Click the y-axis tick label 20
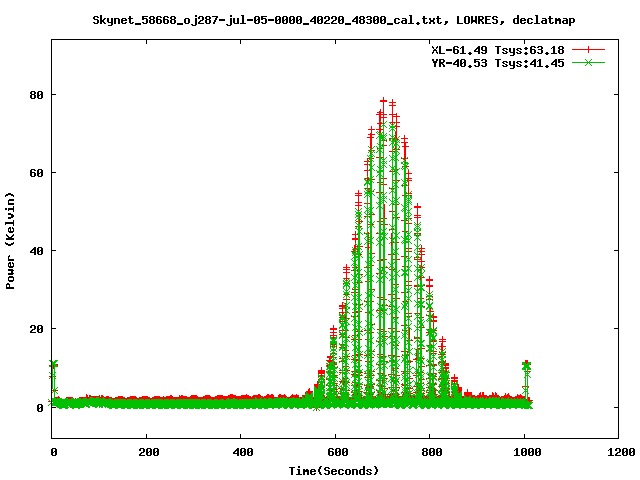 pos(36,329)
